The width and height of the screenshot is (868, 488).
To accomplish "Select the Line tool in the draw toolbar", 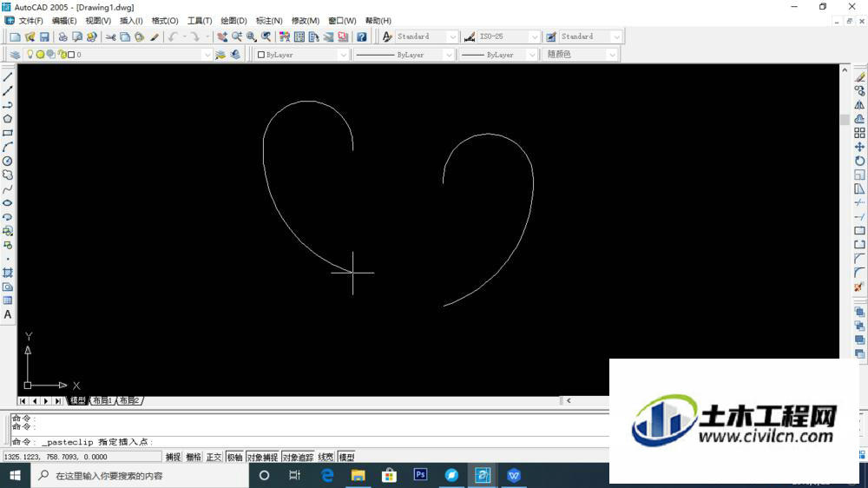I will click(8, 77).
